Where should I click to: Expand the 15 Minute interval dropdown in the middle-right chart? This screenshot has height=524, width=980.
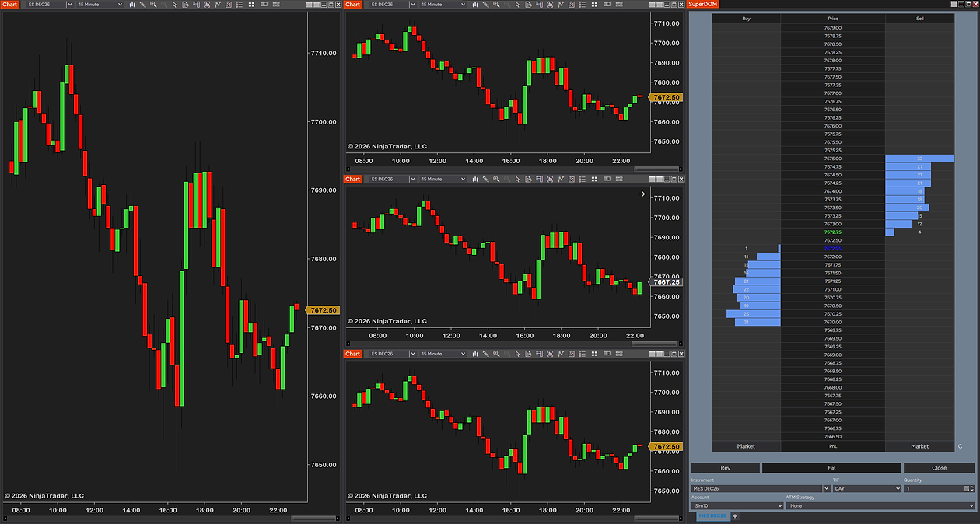click(x=463, y=179)
